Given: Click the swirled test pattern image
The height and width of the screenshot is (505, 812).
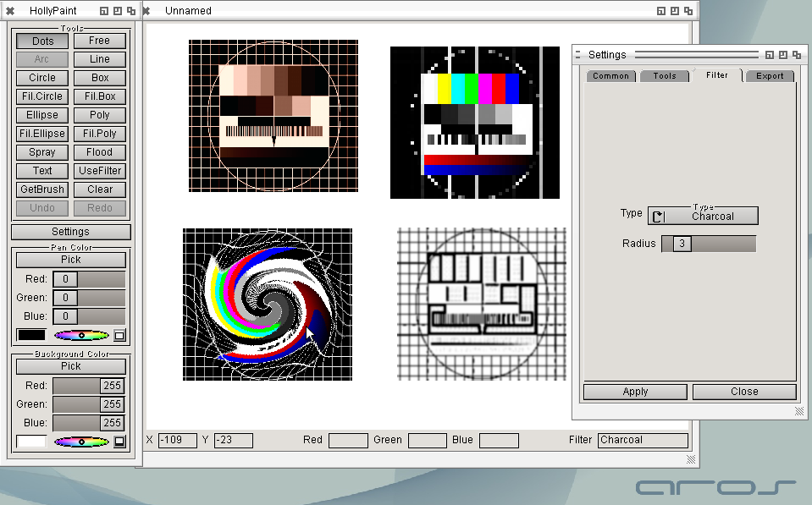Looking at the screenshot, I should click(268, 305).
